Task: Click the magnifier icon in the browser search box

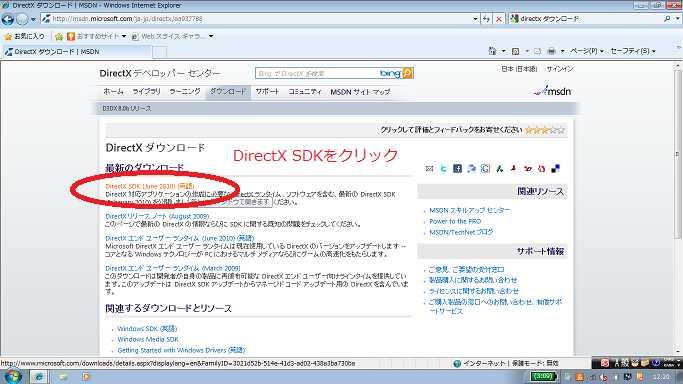Action: click(667, 19)
